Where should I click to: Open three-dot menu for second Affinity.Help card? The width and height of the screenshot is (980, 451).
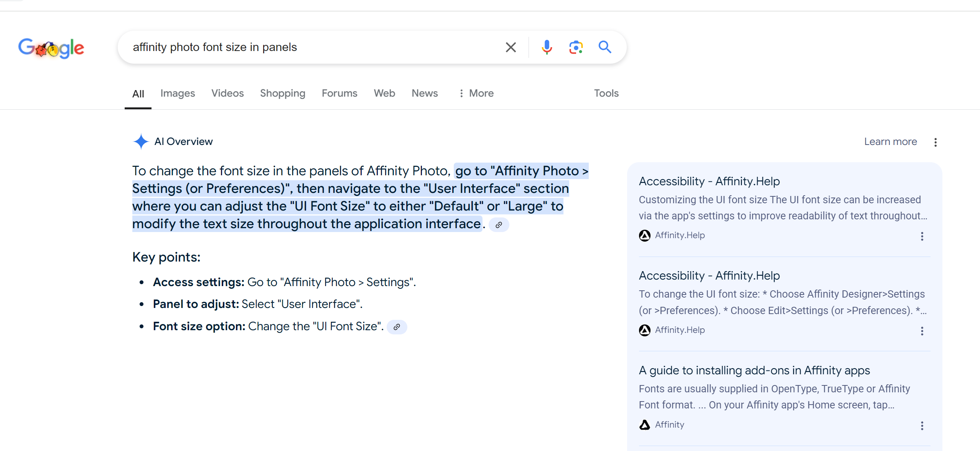[922, 331]
